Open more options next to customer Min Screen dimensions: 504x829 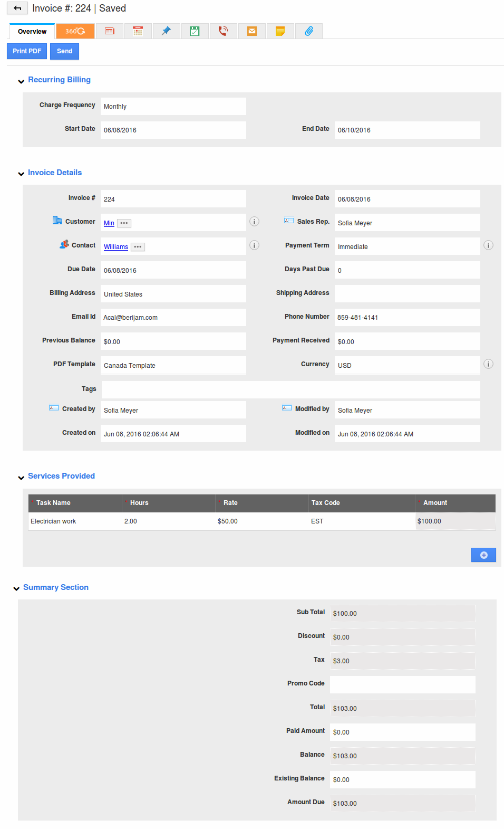(x=124, y=223)
